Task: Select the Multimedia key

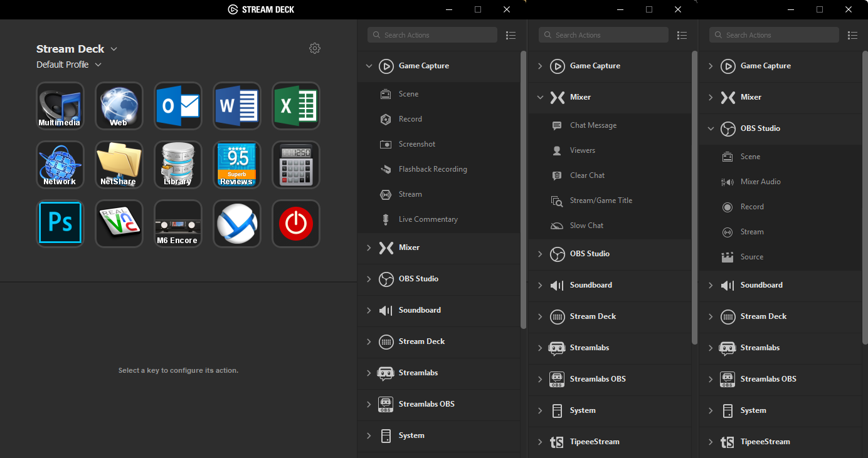Action: tap(60, 106)
